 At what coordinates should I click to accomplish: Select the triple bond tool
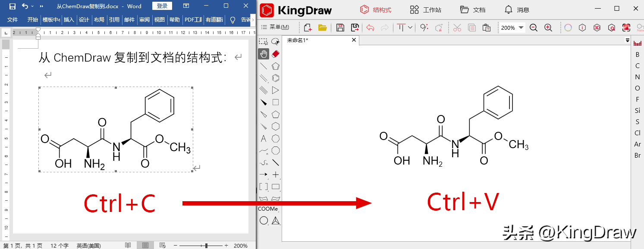click(263, 90)
